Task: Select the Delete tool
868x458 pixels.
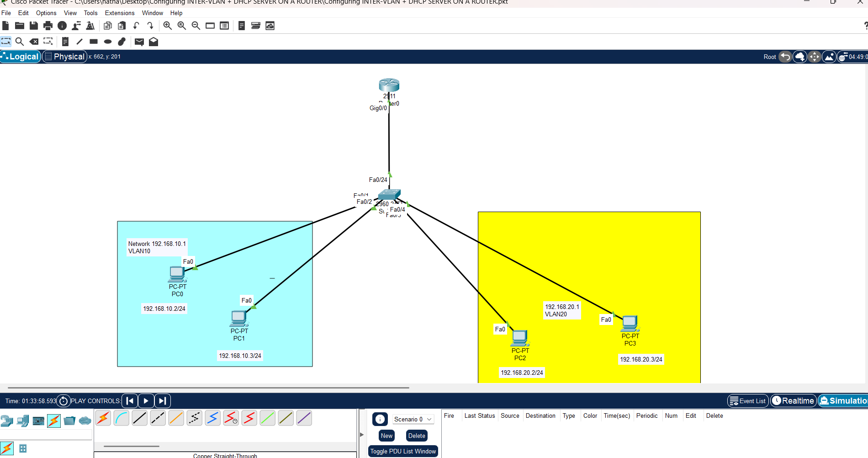Action: point(34,42)
